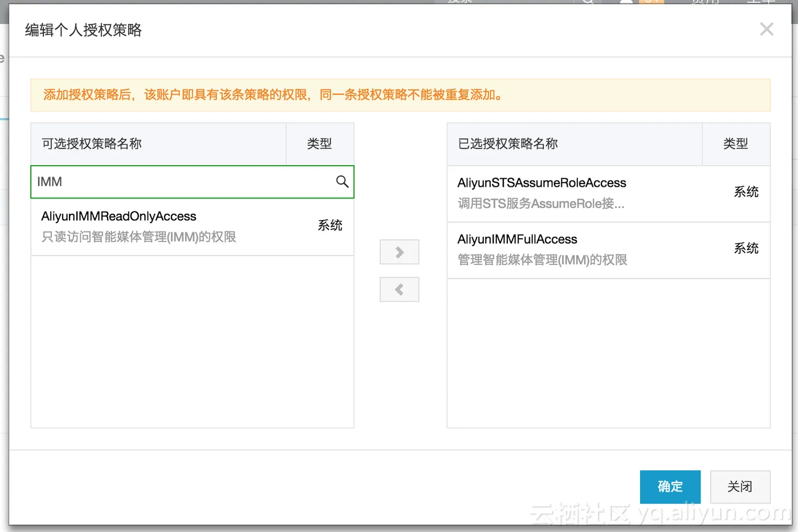Image resolution: width=798 pixels, height=532 pixels.
Task: Select the AliyunSTSAssumeRoleAccess selected policy
Action: 608,194
